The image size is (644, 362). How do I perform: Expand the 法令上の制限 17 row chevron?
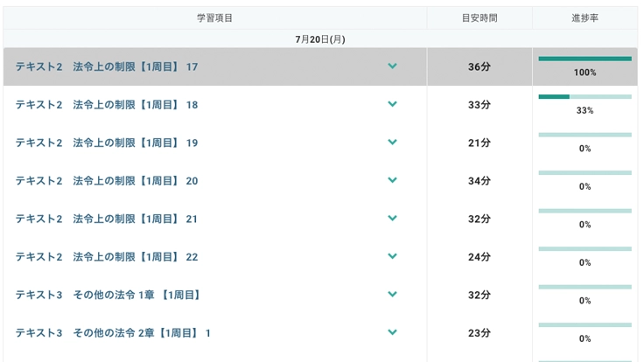tap(392, 66)
